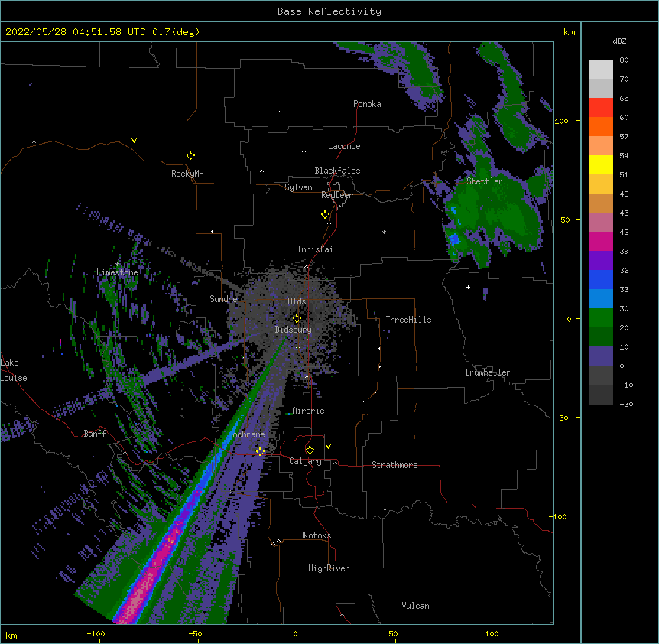This screenshot has height=644, width=659.
Task: Select the bright green 30-20 dBZ swatch
Action: [x=601, y=318]
